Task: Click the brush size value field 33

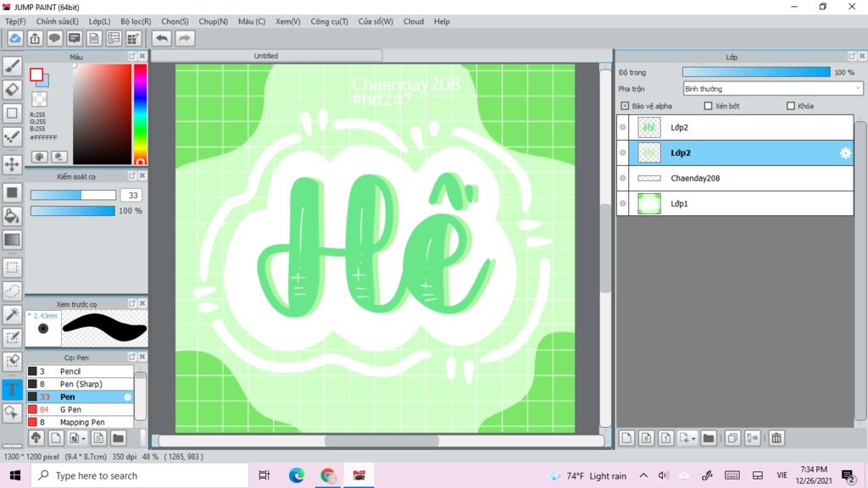Action: pyautogui.click(x=133, y=196)
